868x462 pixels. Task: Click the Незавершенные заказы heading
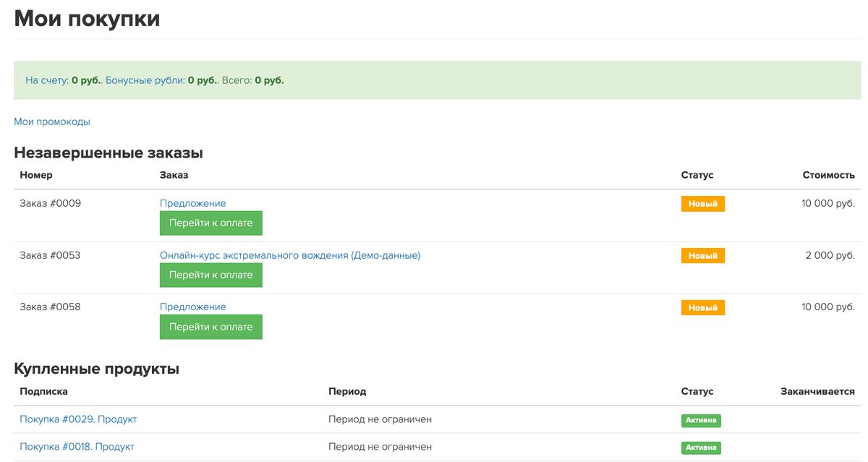point(109,153)
